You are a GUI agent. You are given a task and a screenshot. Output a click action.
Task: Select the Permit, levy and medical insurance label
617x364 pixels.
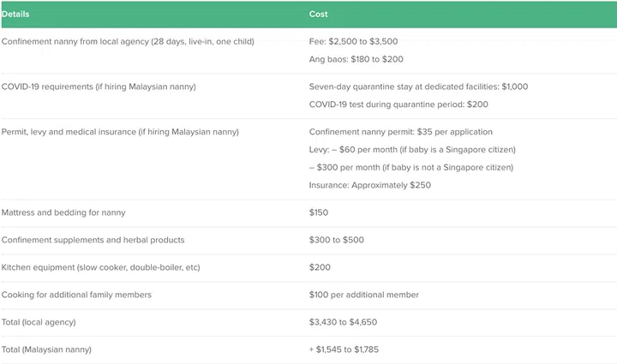click(120, 131)
